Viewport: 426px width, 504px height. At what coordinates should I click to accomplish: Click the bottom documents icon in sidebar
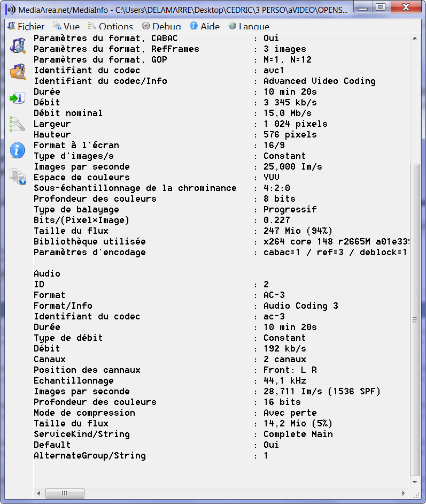coord(18,177)
